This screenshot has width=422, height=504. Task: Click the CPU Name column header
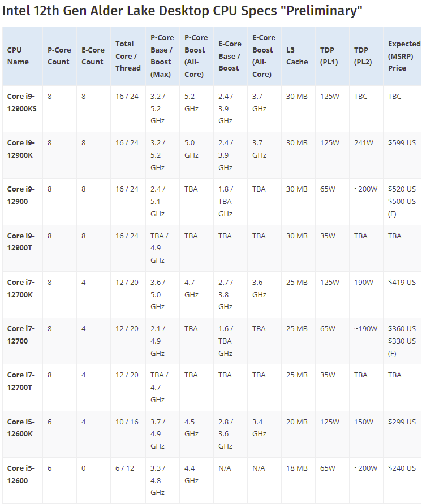[18, 56]
